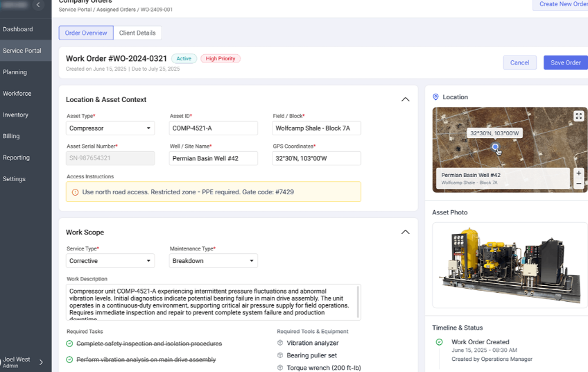Image resolution: width=588 pixels, height=372 pixels.
Task: Open Service Portal in the sidebar
Action: pyautogui.click(x=26, y=51)
